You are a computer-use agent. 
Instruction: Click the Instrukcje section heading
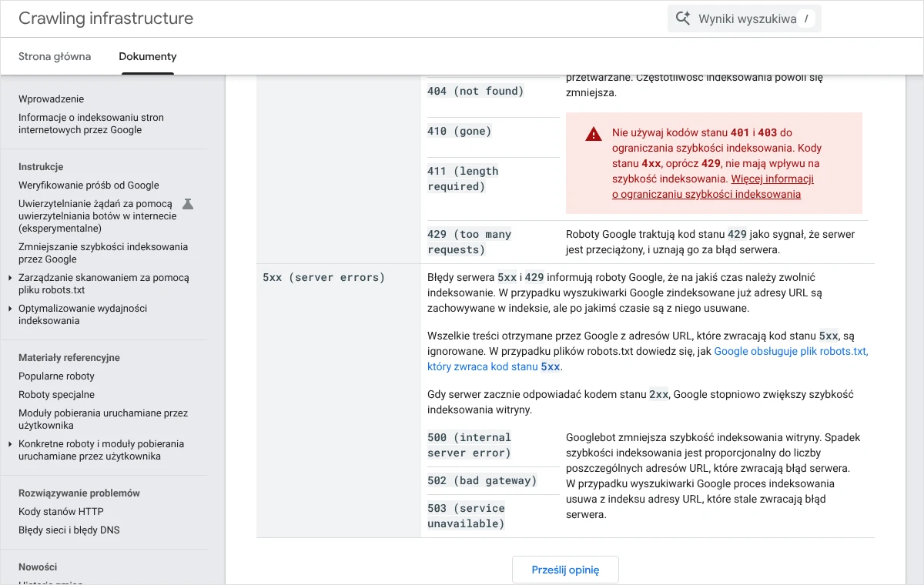41,167
